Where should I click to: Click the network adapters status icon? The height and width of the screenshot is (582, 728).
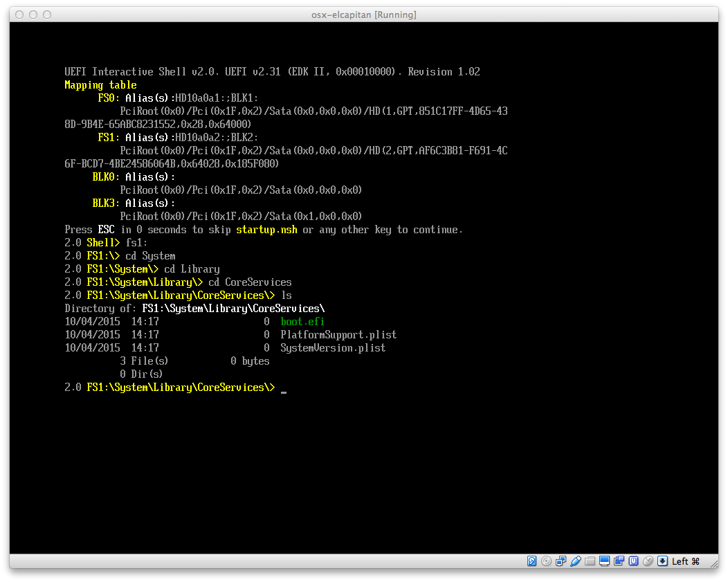561,561
